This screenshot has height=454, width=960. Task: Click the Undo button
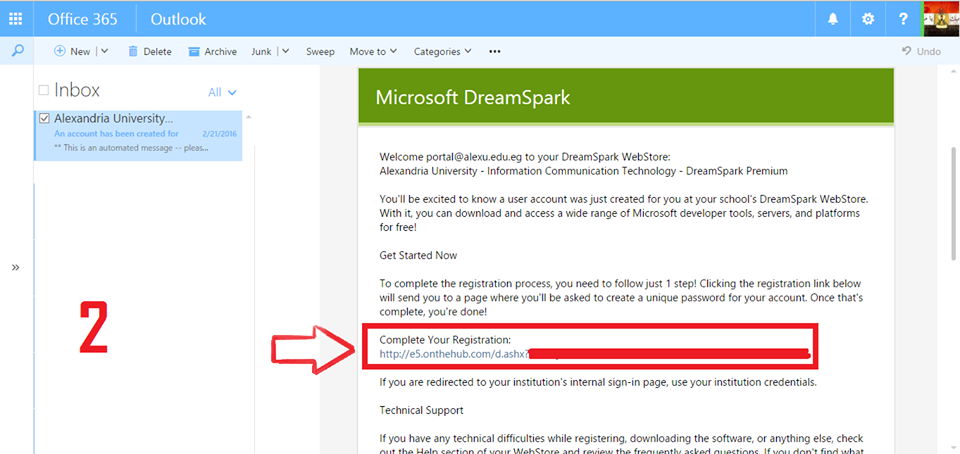pyautogui.click(x=921, y=51)
